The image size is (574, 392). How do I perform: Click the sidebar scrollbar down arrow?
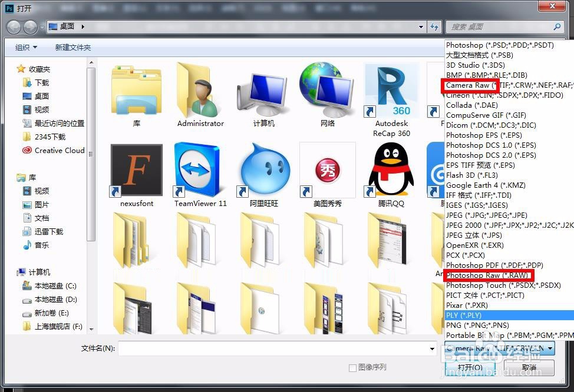tap(91, 329)
